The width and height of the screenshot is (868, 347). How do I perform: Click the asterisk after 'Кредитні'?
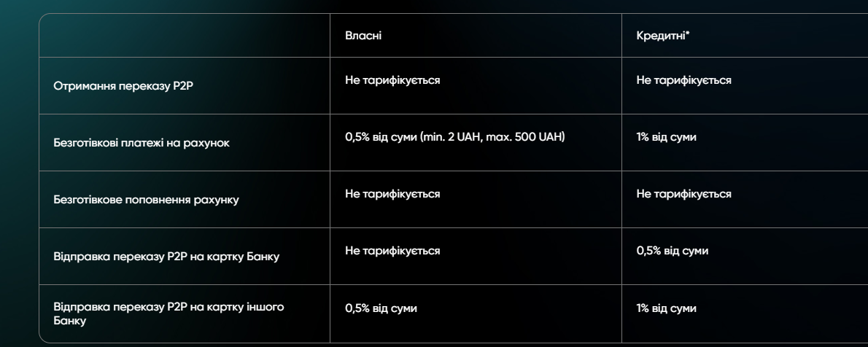click(688, 34)
